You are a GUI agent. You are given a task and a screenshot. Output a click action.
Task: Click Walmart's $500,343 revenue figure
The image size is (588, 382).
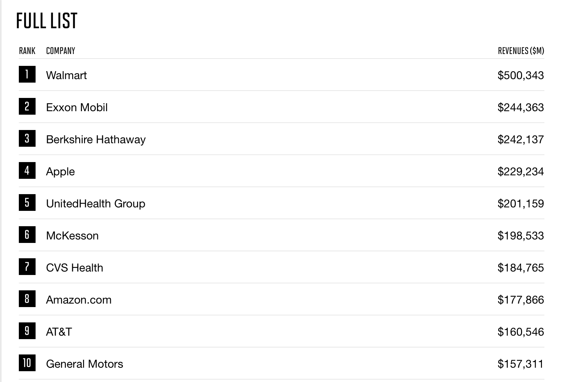click(521, 75)
